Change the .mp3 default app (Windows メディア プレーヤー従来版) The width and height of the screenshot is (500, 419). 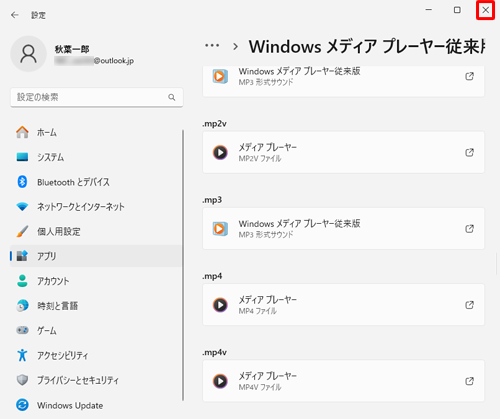pos(343,229)
